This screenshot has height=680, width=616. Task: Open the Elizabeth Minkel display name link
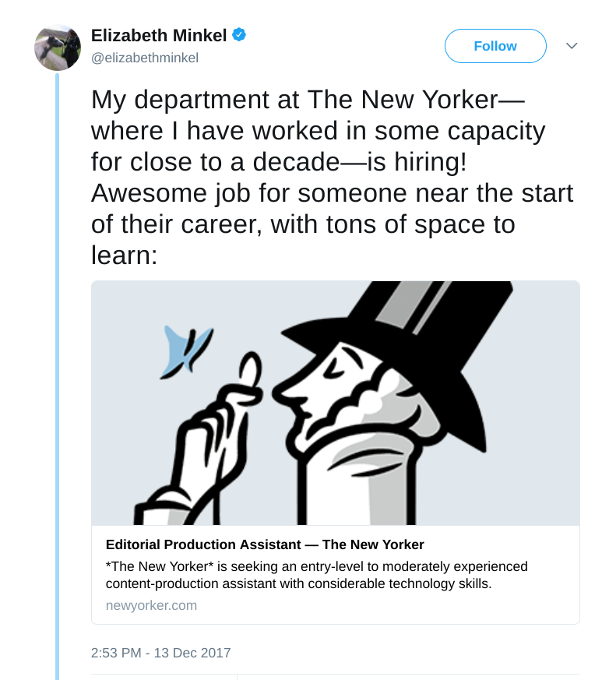pos(159,35)
